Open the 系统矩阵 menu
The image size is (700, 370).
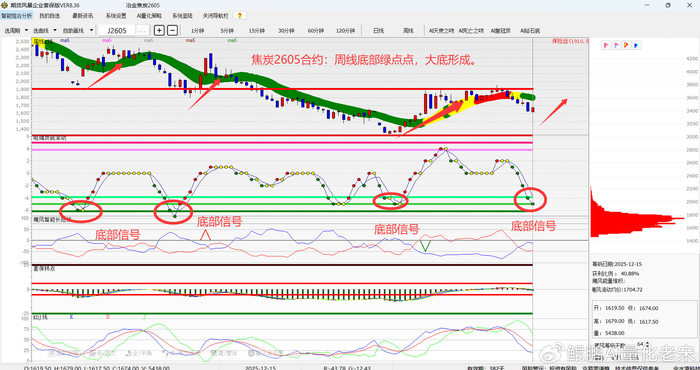tap(183, 16)
